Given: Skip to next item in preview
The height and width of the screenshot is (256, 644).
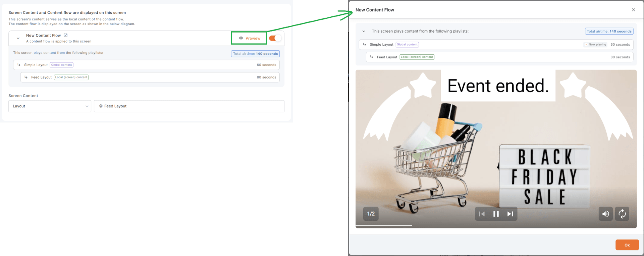Looking at the screenshot, I should [x=510, y=214].
